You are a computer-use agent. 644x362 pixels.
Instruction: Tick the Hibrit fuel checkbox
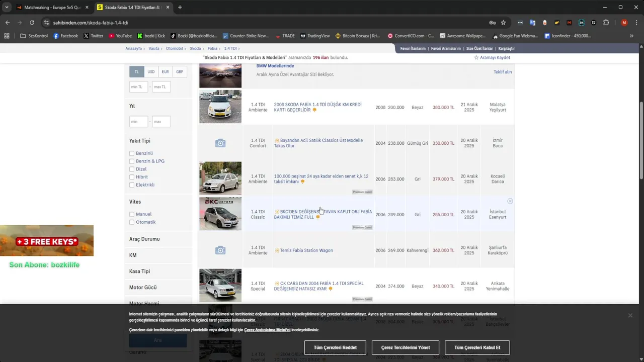132,177
